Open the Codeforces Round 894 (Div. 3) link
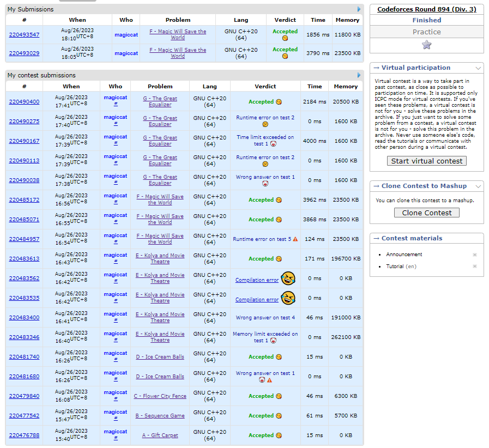This screenshot has height=448, width=489. pyautogui.click(x=427, y=9)
